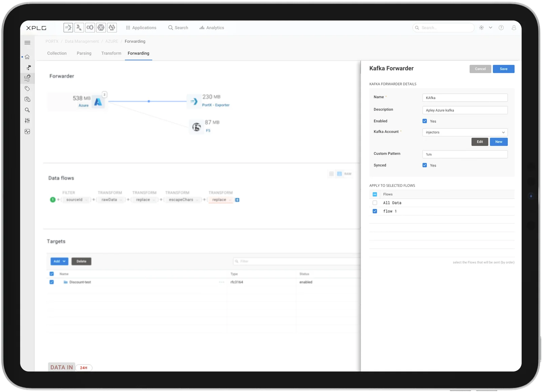Switch to the Collection tab
This screenshot has height=392, width=542.
coord(57,53)
